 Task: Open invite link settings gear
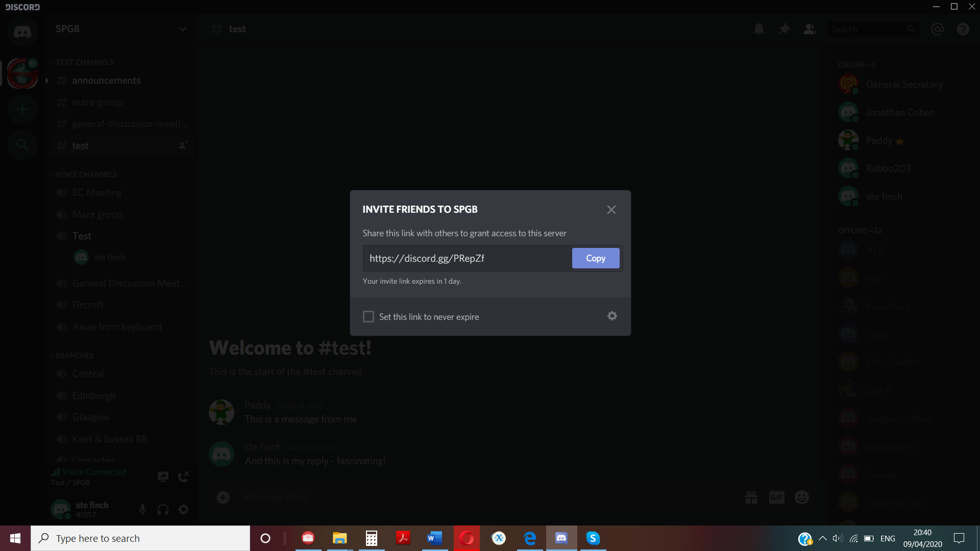click(612, 316)
